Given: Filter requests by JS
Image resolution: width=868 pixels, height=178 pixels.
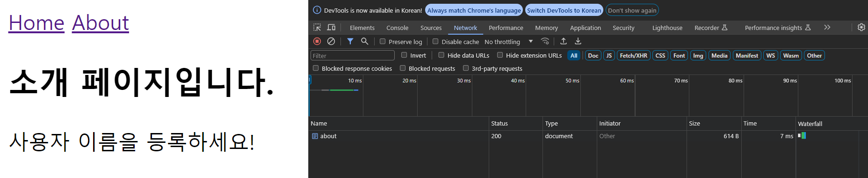Looking at the screenshot, I should 609,55.
